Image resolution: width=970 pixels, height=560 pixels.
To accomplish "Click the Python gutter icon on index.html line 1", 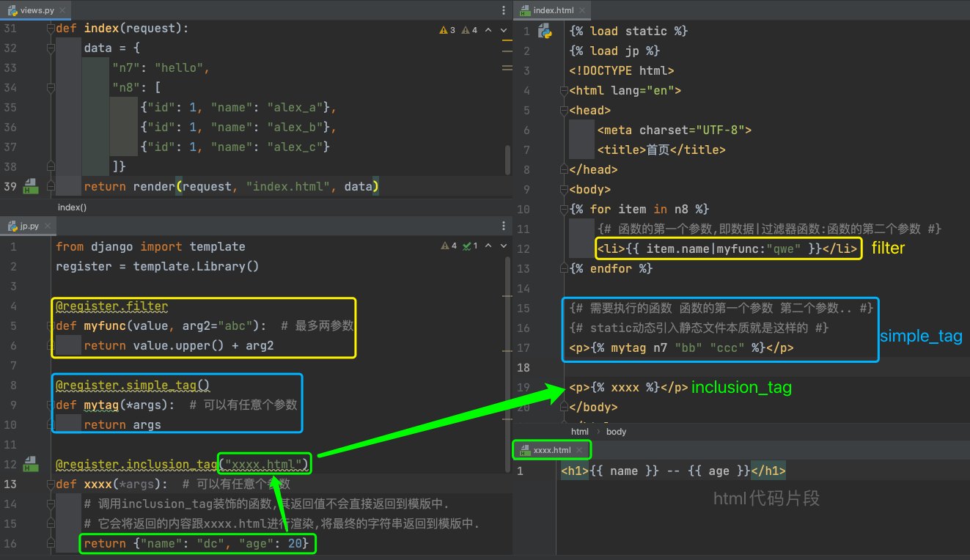I will pos(545,31).
